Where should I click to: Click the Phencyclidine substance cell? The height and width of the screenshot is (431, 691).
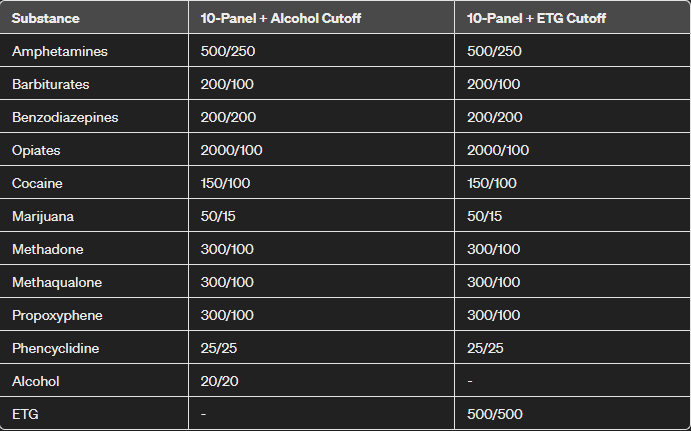[56, 349]
